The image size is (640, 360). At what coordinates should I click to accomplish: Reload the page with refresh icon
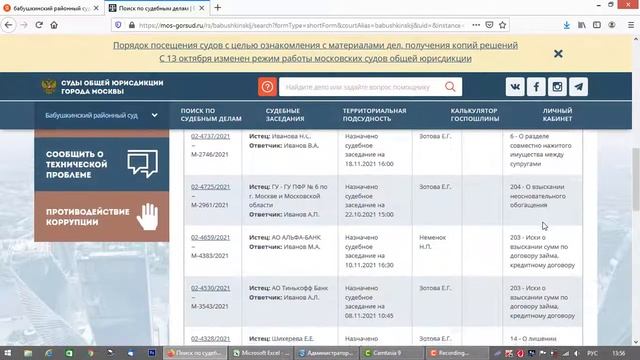[39, 25]
